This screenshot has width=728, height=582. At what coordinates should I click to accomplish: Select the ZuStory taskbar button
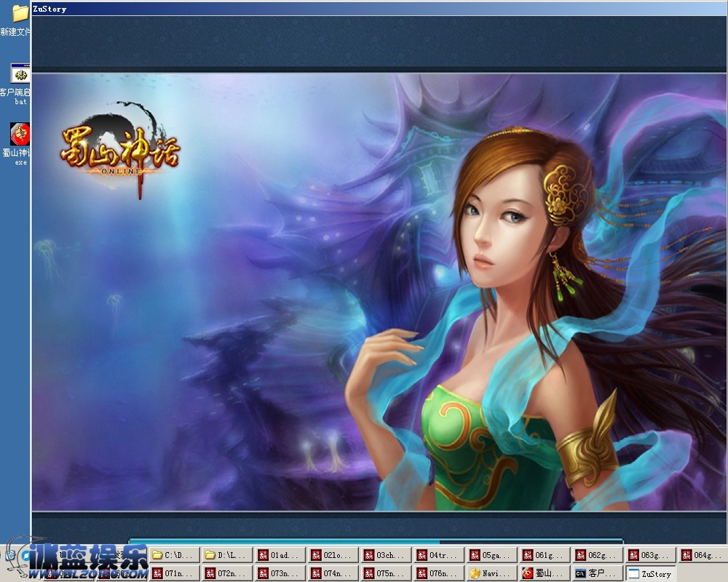pos(651,573)
